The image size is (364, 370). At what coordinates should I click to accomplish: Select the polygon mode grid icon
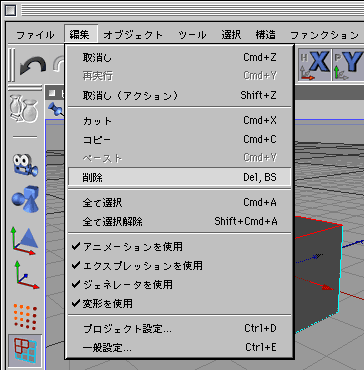pos(25,351)
